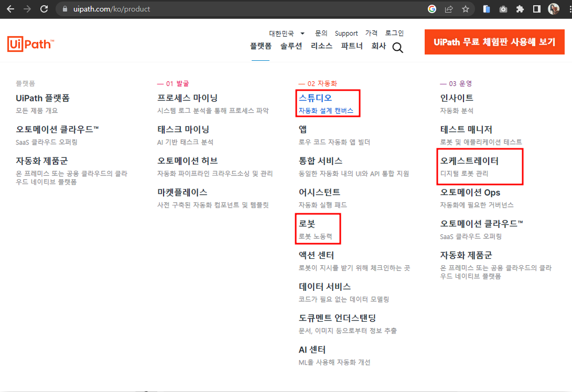
Task: Open 통합 서비스 product link
Action: click(320, 161)
